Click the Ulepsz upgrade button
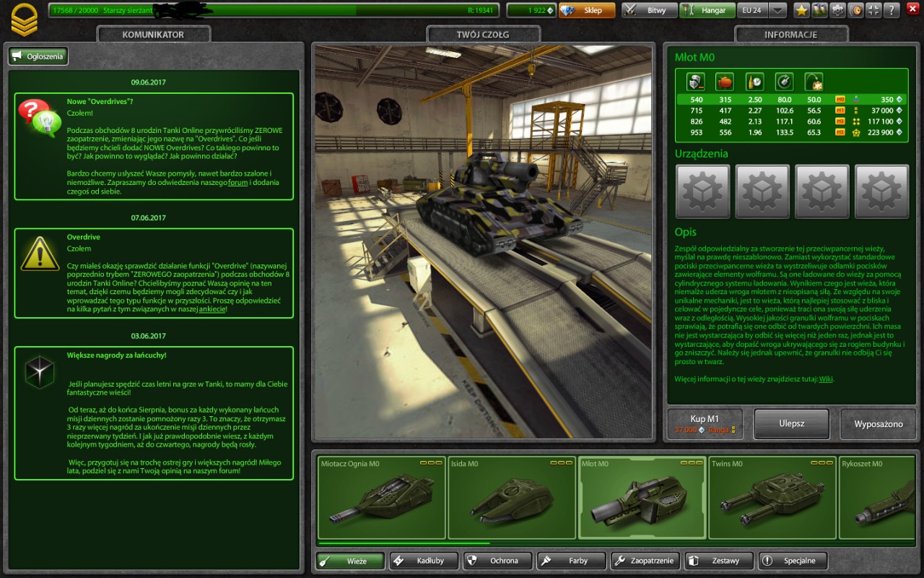This screenshot has height=578, width=924. click(792, 424)
